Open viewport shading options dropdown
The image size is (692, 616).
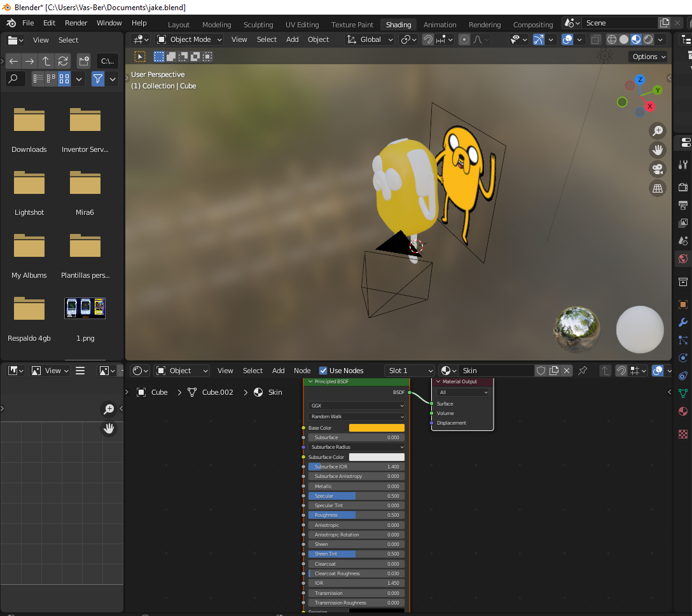[660, 39]
